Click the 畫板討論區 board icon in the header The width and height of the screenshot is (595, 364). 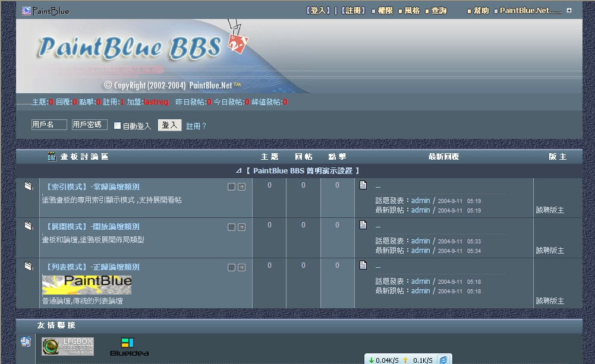(x=52, y=156)
